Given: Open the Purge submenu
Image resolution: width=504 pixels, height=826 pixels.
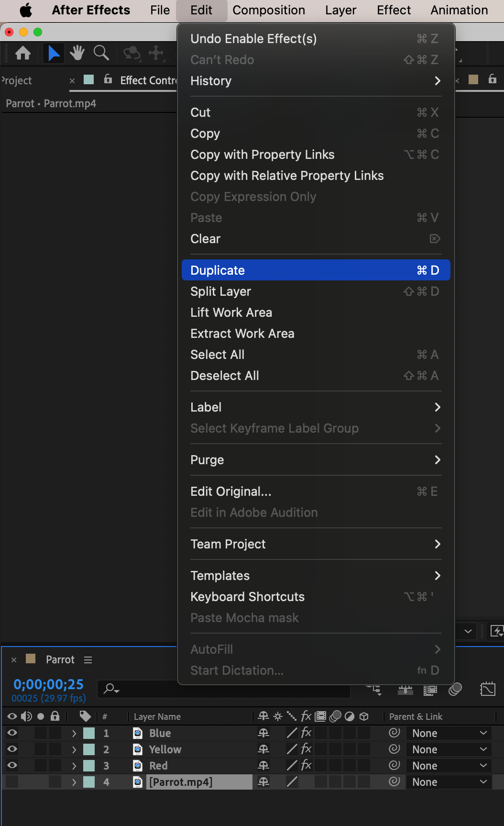Looking at the screenshot, I should tap(316, 460).
